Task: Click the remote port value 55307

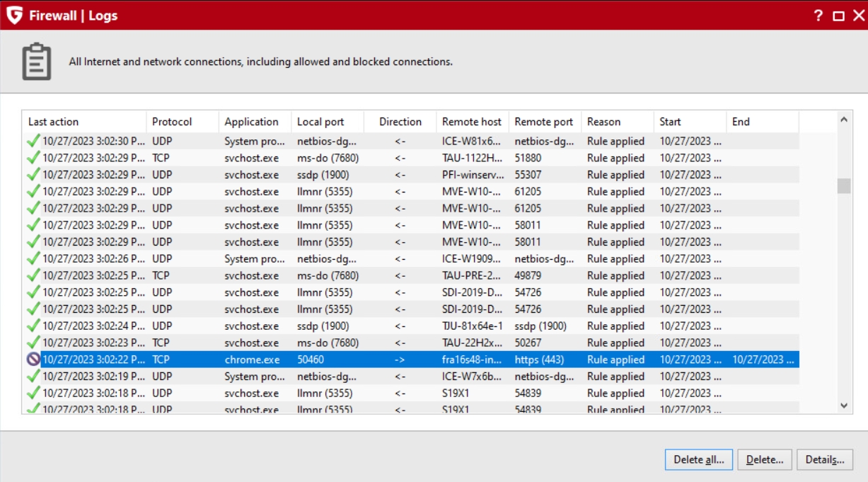Action: pos(528,174)
